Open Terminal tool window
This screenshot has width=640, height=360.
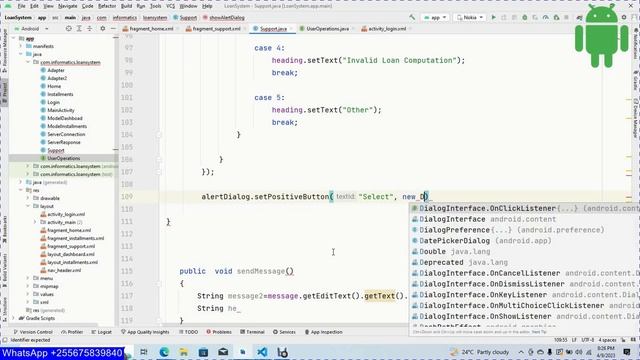pyautogui.click(x=253, y=332)
